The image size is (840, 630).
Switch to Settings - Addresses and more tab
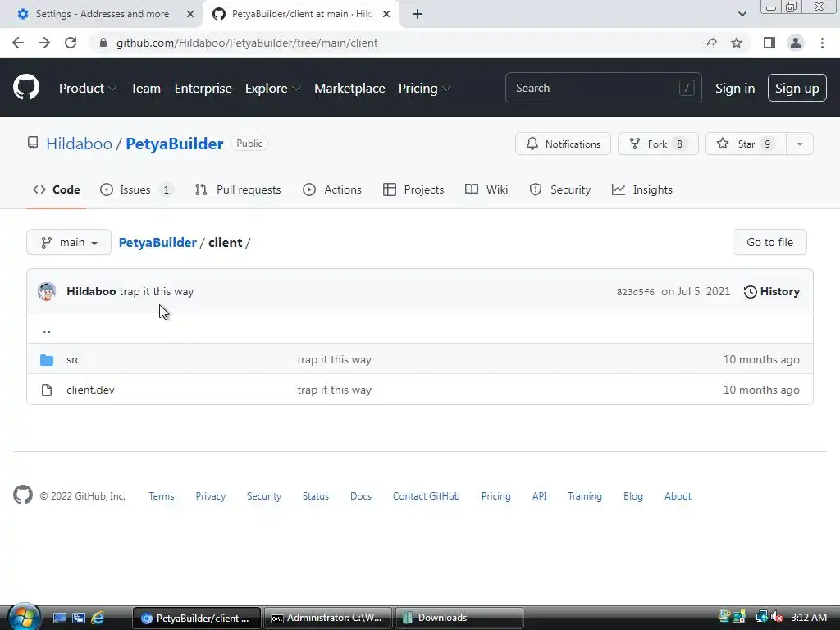pos(102,14)
